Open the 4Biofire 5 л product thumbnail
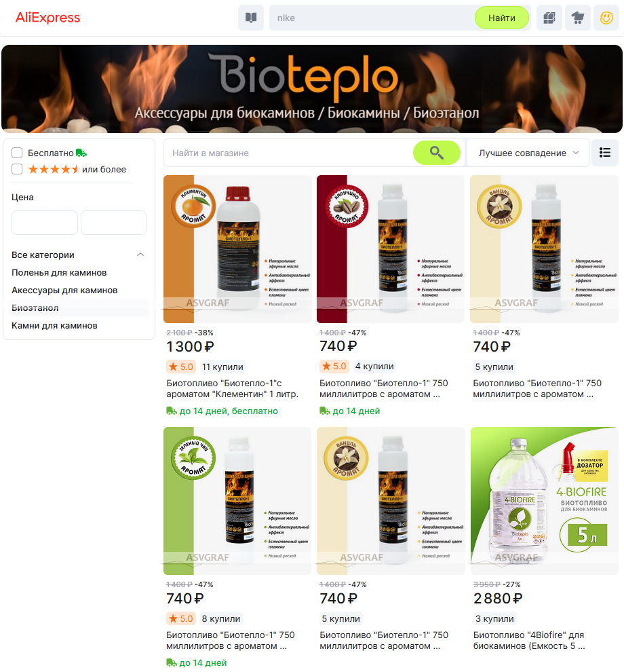624x672 pixels. click(x=545, y=500)
